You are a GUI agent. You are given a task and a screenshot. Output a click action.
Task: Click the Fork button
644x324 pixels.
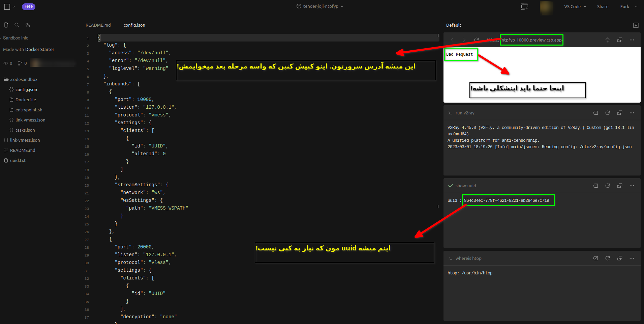pos(624,7)
